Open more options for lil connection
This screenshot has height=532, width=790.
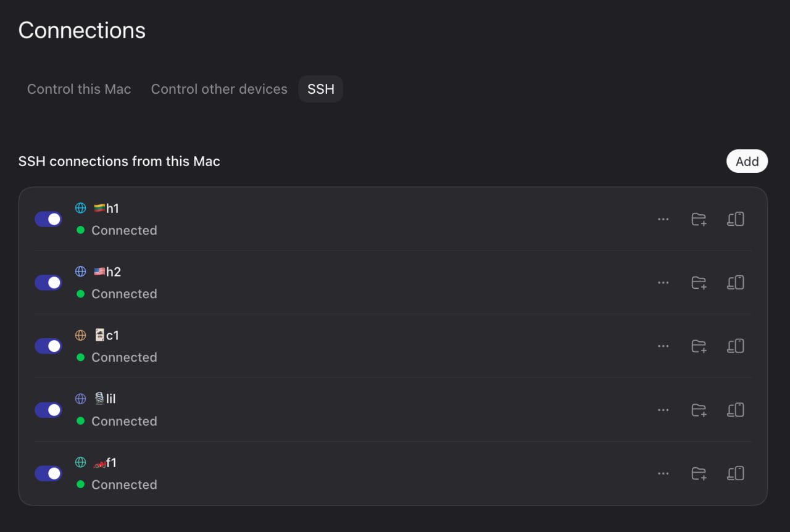pyautogui.click(x=663, y=410)
